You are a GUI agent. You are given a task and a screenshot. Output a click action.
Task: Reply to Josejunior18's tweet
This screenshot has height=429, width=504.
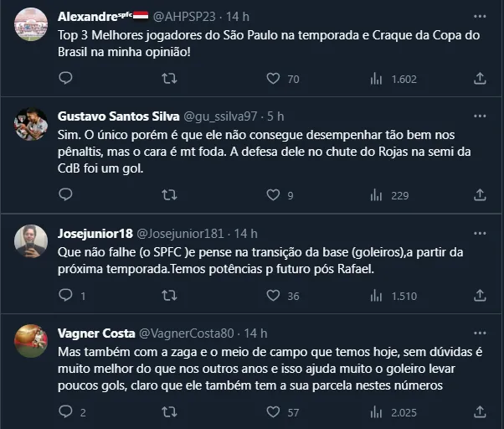[x=65, y=295]
